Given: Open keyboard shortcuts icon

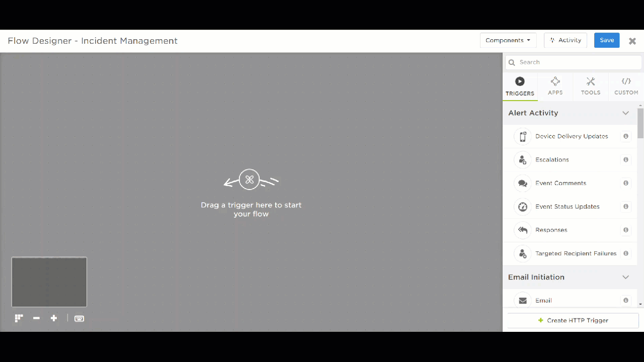Looking at the screenshot, I should tap(79, 318).
